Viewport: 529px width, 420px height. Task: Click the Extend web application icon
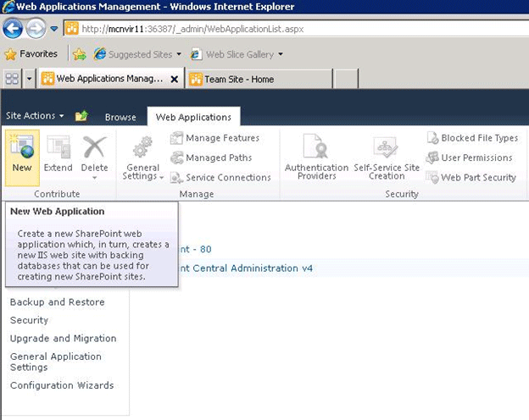coord(58,146)
